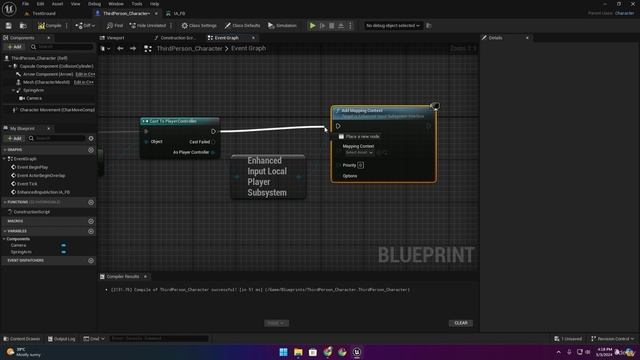Click the Cast To PlayerController node header

[x=180, y=121]
